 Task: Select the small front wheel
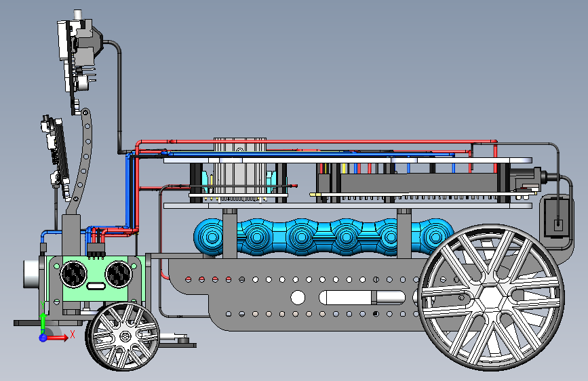123,336
